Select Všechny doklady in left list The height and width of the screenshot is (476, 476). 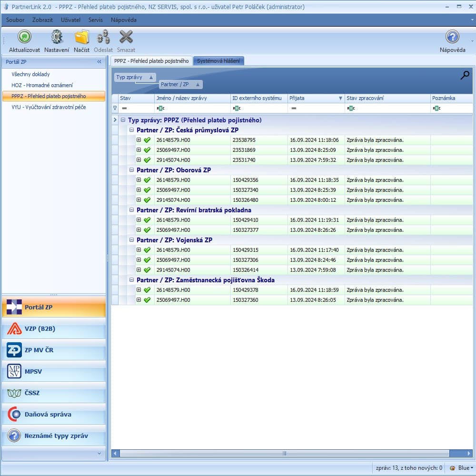[x=30, y=74]
